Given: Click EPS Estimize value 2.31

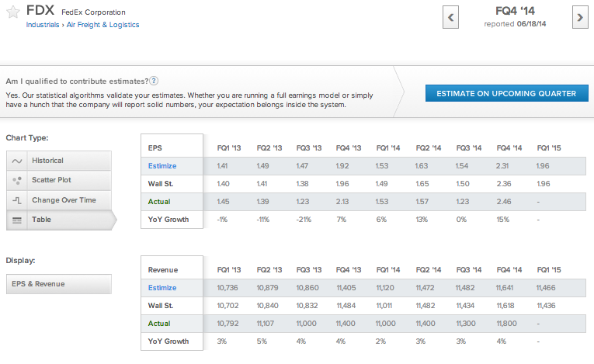Looking at the screenshot, I should click(x=502, y=166).
